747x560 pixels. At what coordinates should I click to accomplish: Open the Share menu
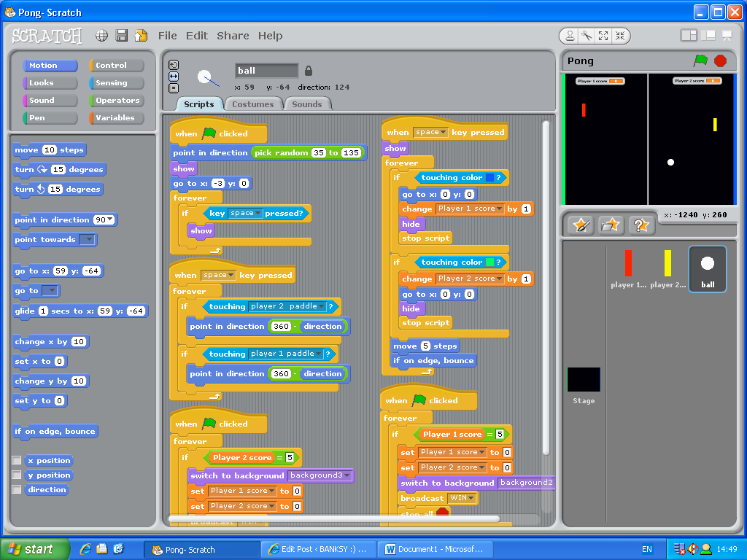232,35
